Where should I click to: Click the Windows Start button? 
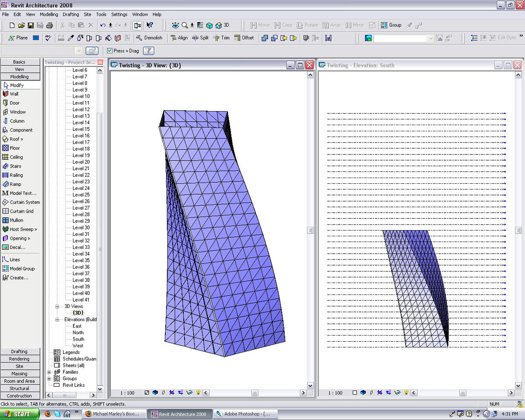16,414
